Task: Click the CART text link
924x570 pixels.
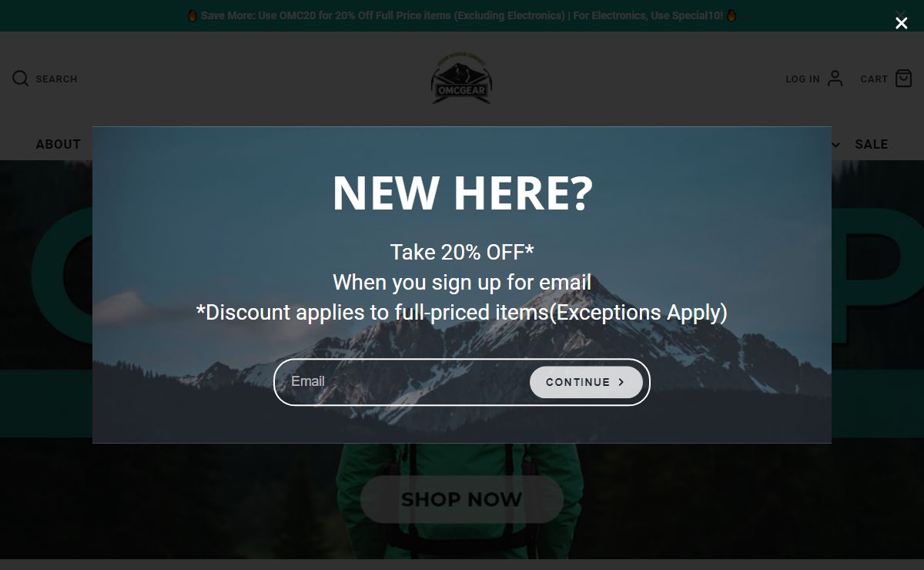Action: [874, 79]
